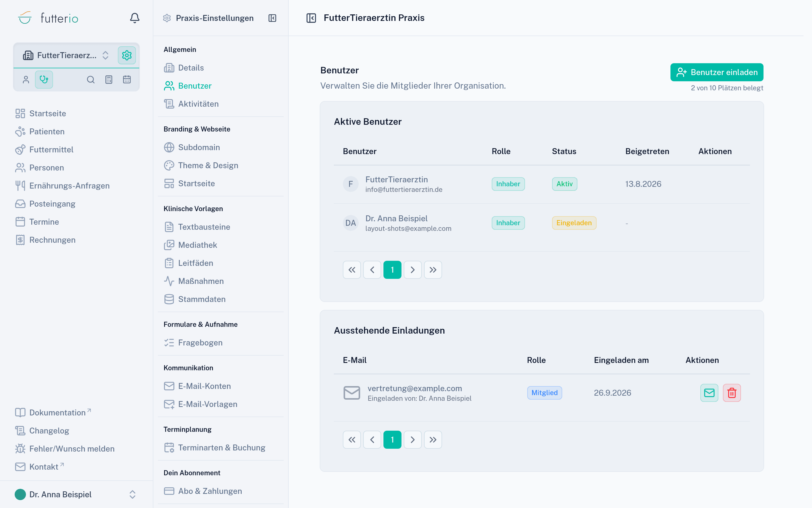Open Patienten in the main sidebar
The width and height of the screenshot is (812, 508).
pos(76,131)
